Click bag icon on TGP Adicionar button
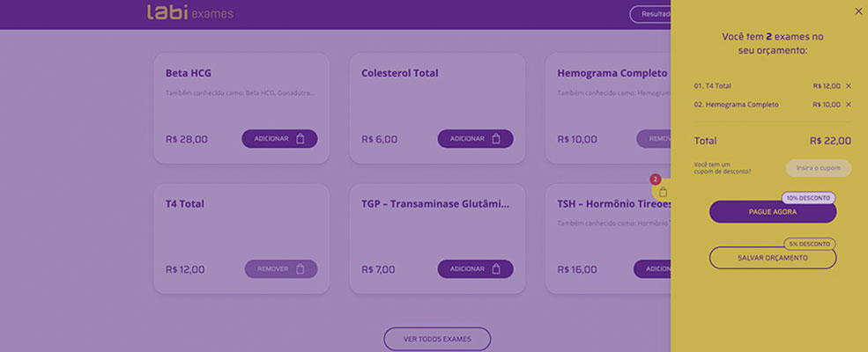Viewport: 868px width, 352px height. click(496, 269)
